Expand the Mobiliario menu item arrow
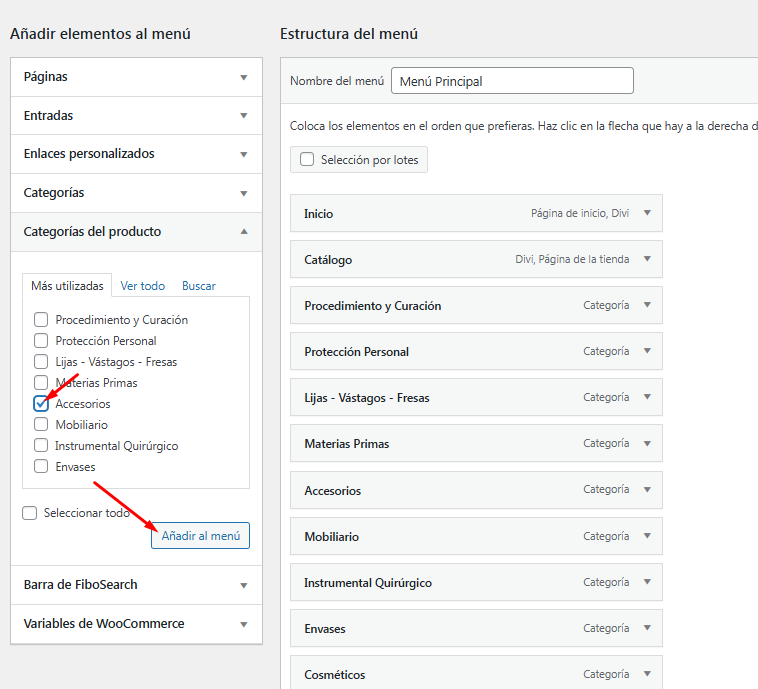 pos(647,536)
